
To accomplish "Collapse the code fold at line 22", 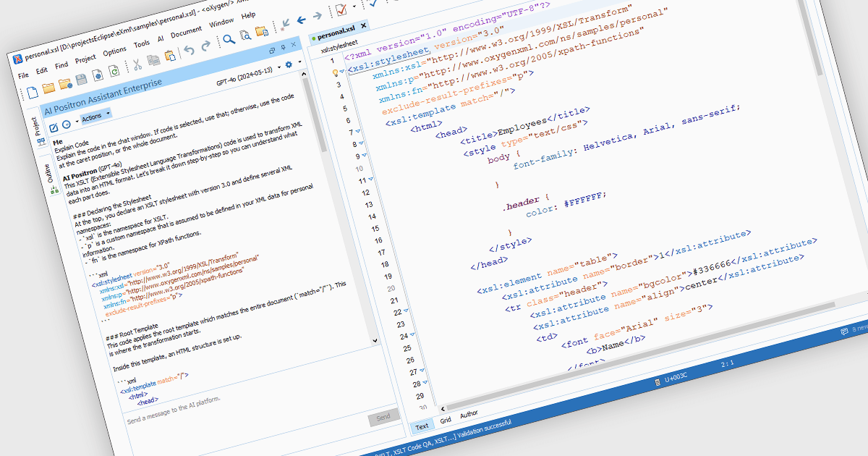I will [x=407, y=310].
